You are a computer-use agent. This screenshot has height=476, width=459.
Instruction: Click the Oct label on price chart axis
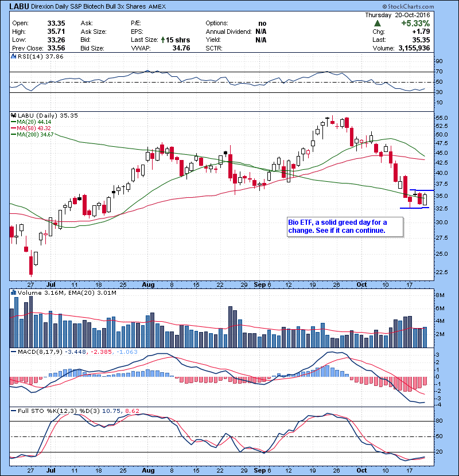pos(361,285)
